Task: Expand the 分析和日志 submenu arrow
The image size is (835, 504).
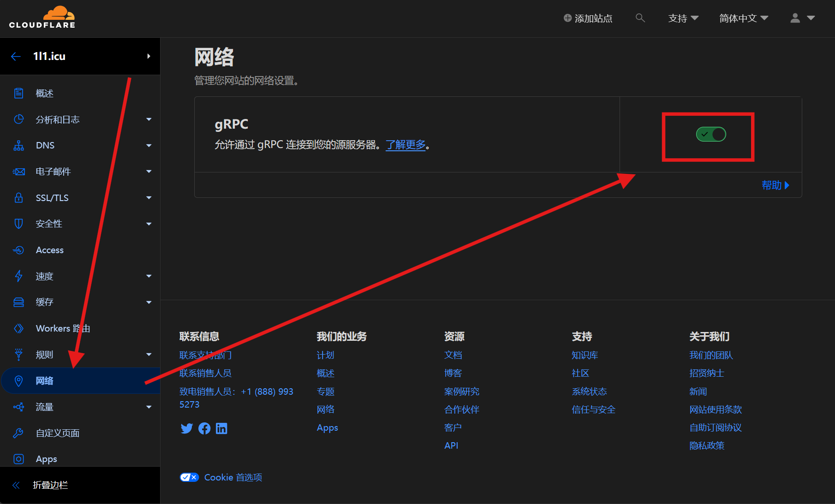Action: 149,119
